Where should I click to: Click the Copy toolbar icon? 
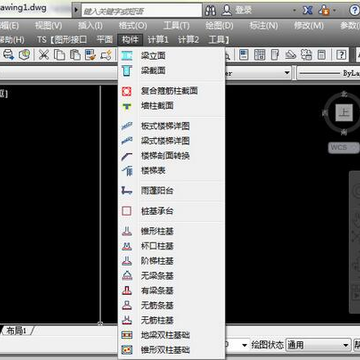tap(59, 55)
